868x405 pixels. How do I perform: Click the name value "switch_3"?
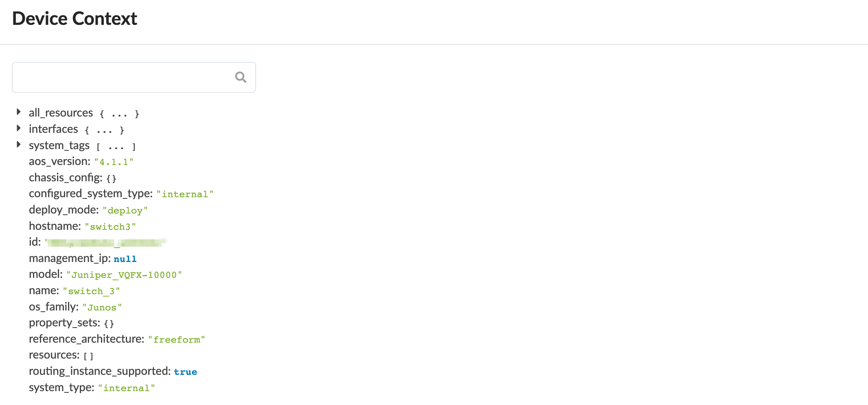[x=91, y=291]
